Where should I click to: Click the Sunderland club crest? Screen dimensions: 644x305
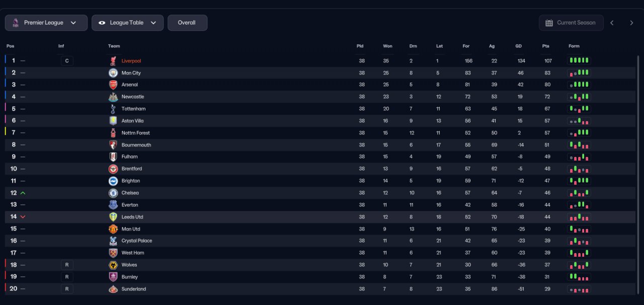tap(113, 289)
